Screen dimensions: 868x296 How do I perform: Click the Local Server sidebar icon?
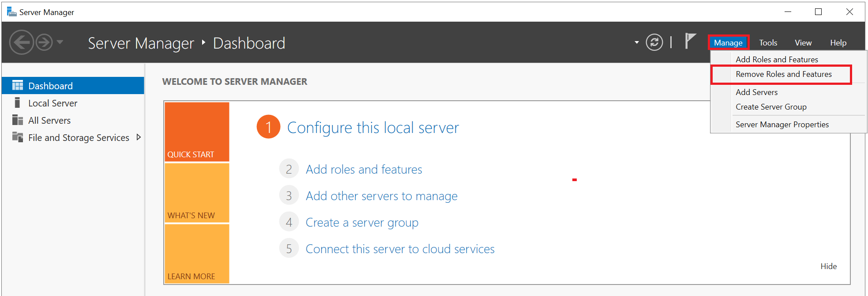17,102
